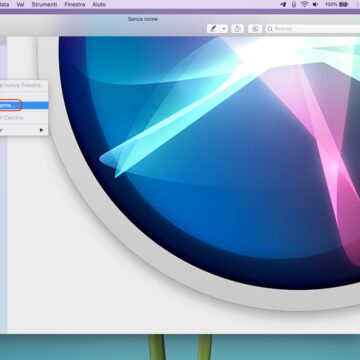Screen dimensions: 360x360
Task: Open the volume control in the menu bar
Action: pyautogui.click(x=315, y=4)
